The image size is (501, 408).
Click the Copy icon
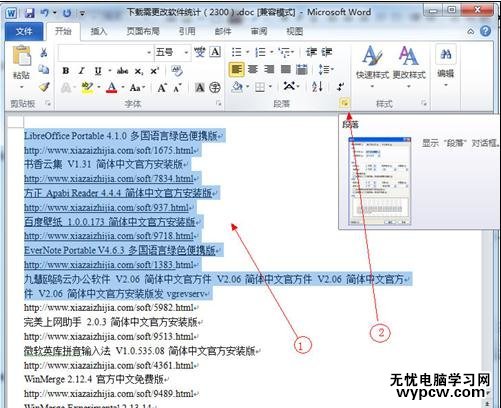(x=44, y=69)
